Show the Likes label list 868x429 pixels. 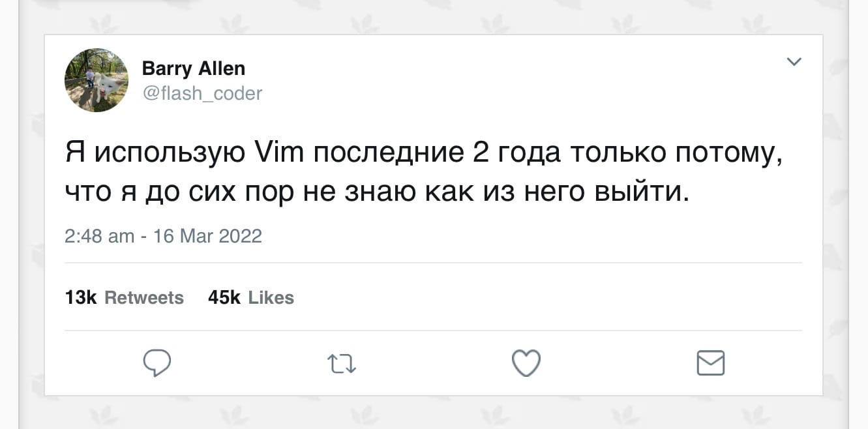pyautogui.click(x=271, y=298)
